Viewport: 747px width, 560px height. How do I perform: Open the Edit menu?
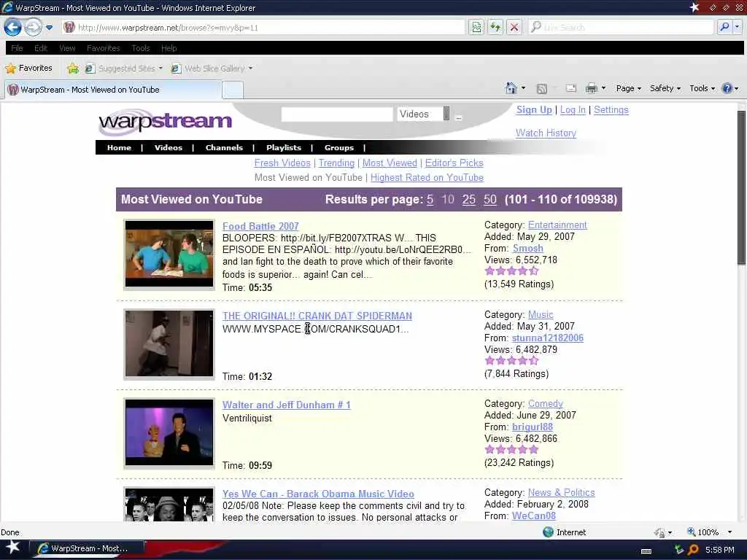pos(41,48)
